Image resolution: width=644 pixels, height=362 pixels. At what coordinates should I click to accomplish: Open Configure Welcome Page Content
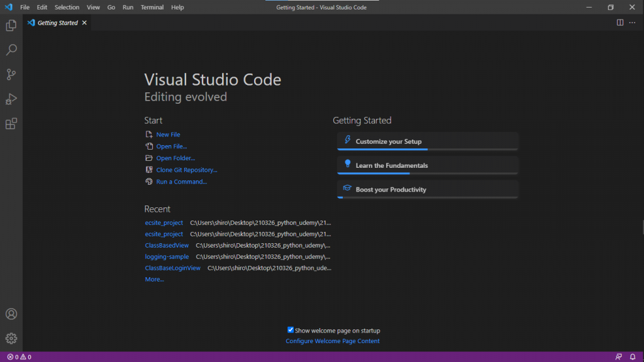(x=332, y=341)
